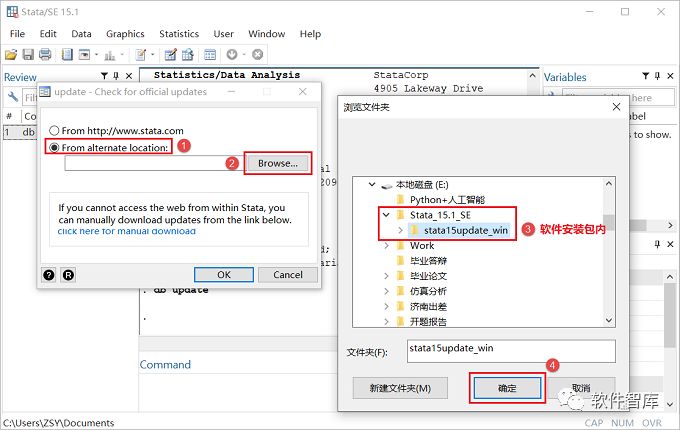Close the update dialog with X

303,91
